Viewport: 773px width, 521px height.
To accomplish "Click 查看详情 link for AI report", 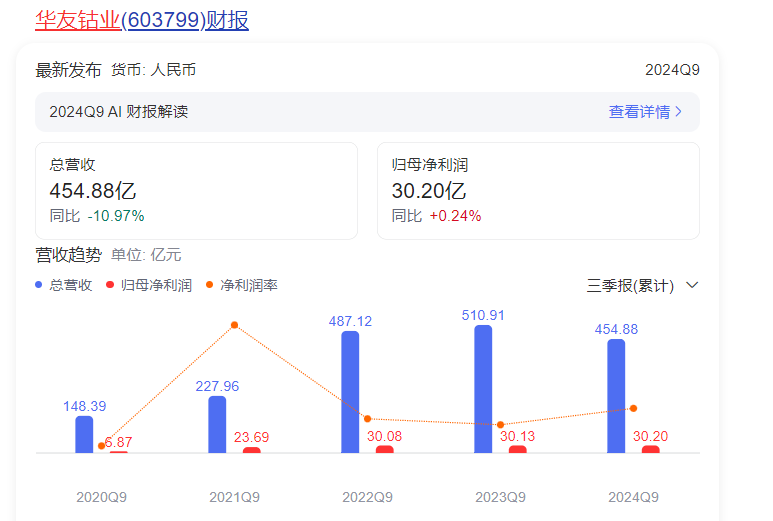I will point(639,112).
